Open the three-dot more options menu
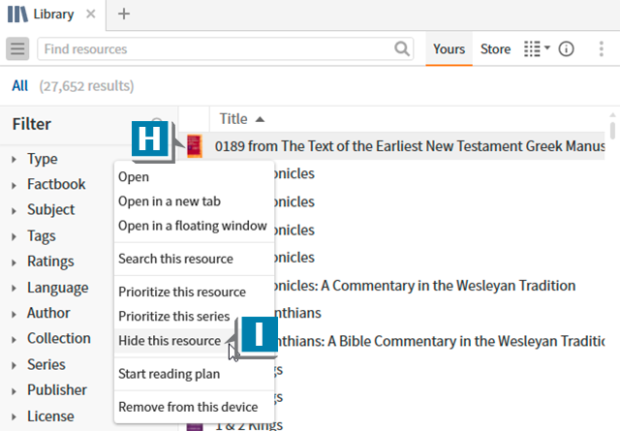This screenshot has width=620, height=431. (x=601, y=49)
